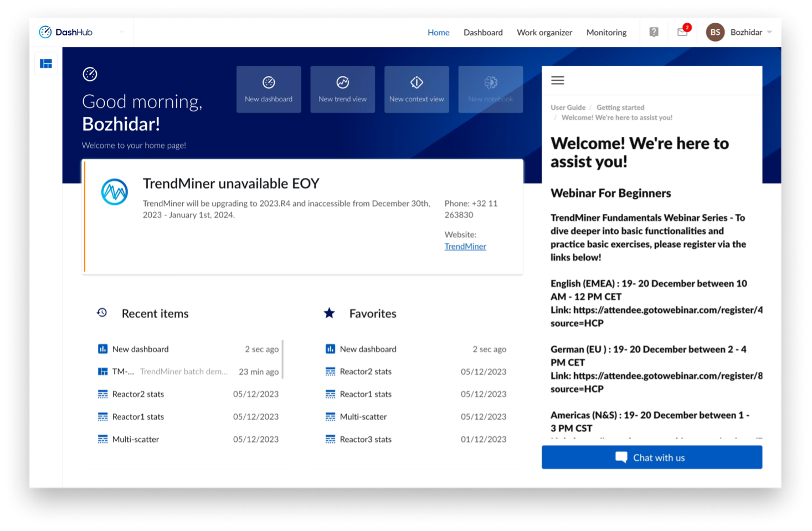Open the Work organizer menu
The height and width of the screenshot is (531, 812).
(x=544, y=33)
